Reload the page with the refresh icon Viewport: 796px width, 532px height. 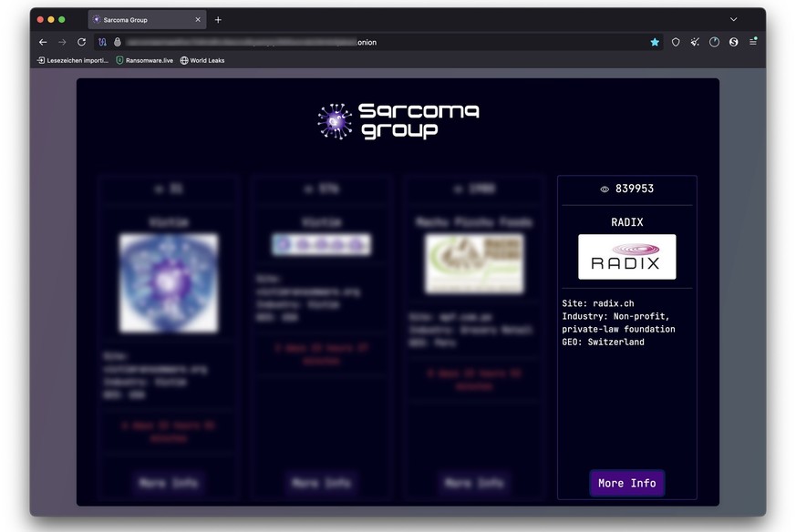point(81,42)
